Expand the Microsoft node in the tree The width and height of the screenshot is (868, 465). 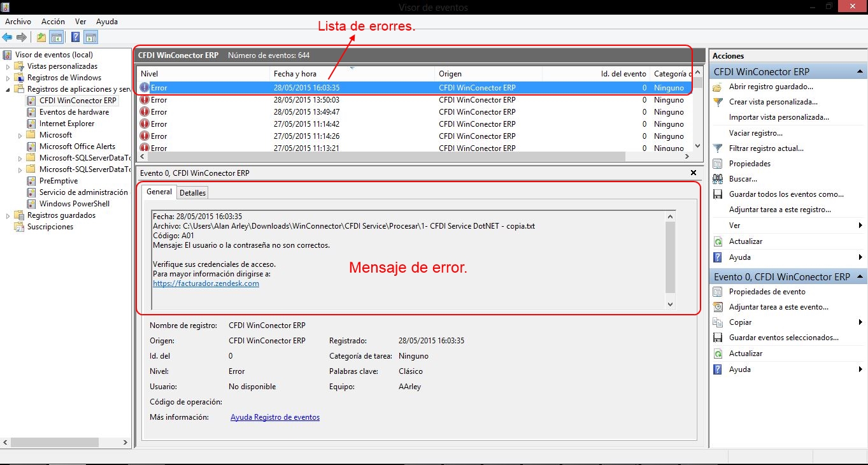(x=19, y=134)
